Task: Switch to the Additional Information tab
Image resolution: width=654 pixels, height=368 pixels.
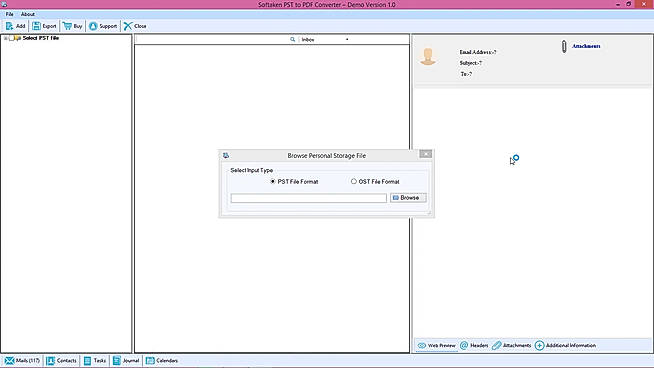Action: click(566, 345)
